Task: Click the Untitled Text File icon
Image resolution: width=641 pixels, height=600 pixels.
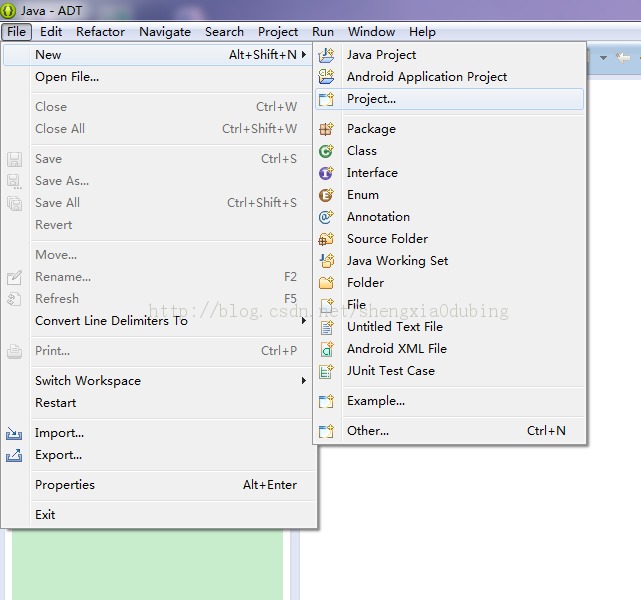Action: point(326,327)
